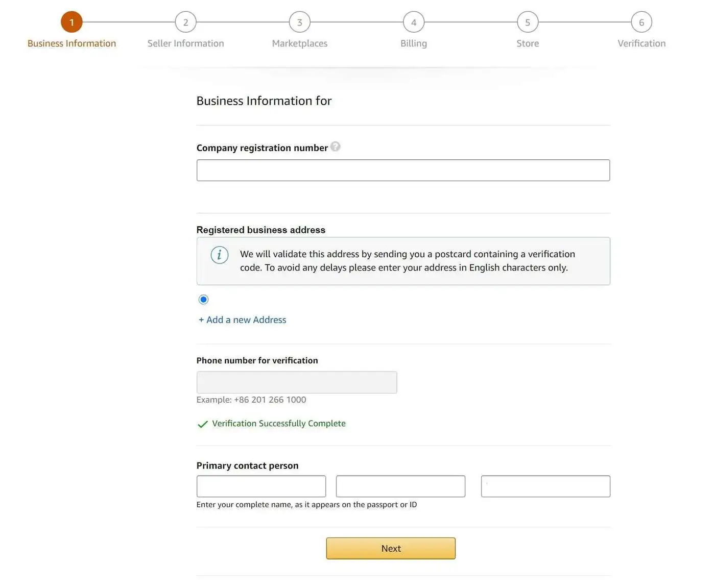Click the last Primary contact person name field

click(x=545, y=486)
